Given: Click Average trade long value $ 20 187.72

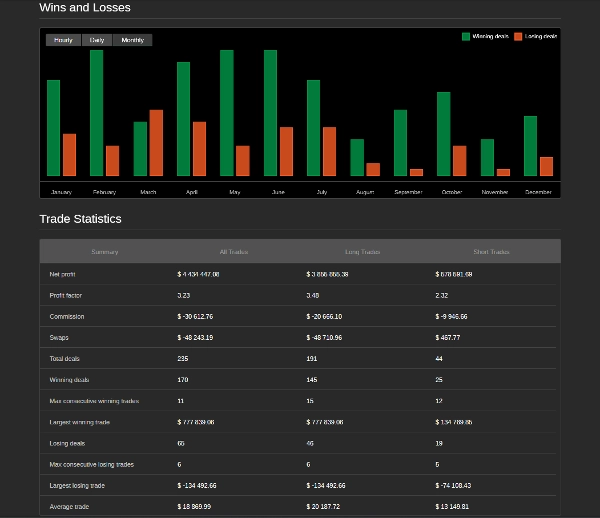Looking at the screenshot, I should point(323,507).
